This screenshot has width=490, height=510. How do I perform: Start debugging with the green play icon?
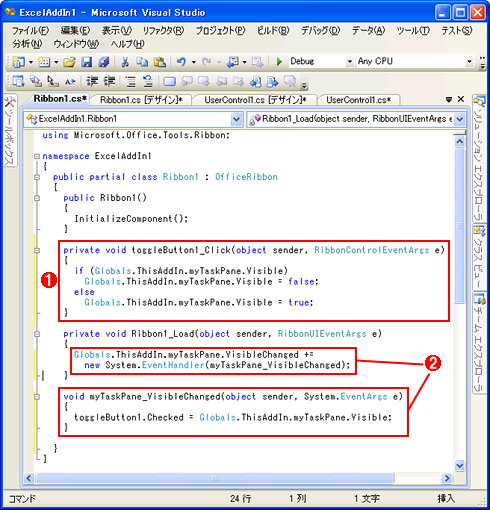pos(279,62)
